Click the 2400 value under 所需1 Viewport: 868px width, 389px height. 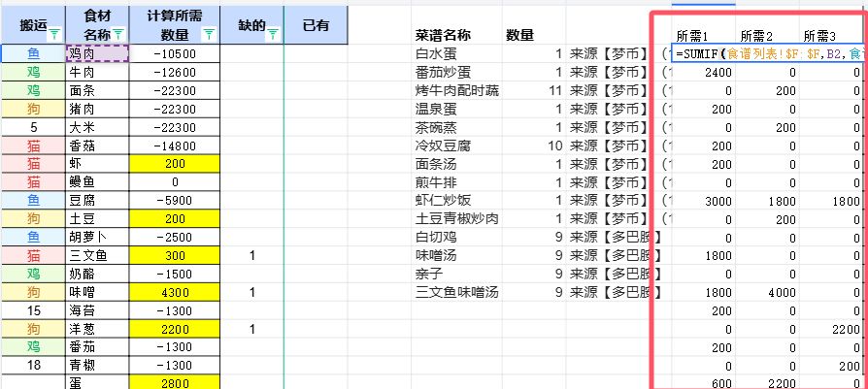pyautogui.click(x=704, y=72)
